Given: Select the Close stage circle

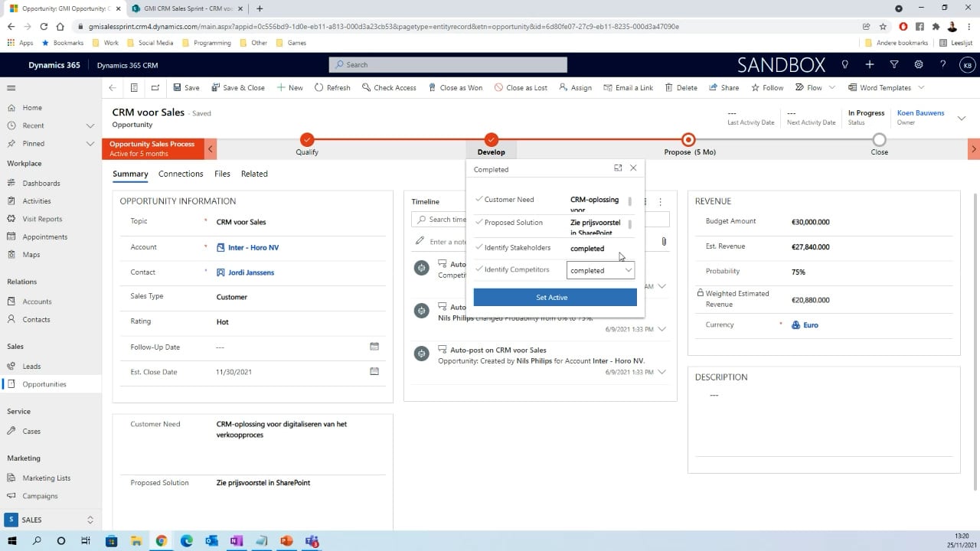Looking at the screenshot, I should (879, 139).
